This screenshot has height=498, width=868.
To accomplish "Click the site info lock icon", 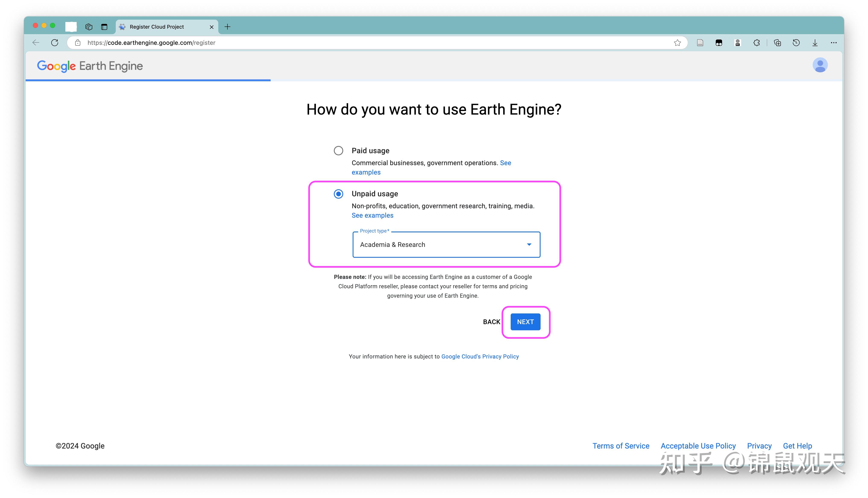I will tap(78, 43).
